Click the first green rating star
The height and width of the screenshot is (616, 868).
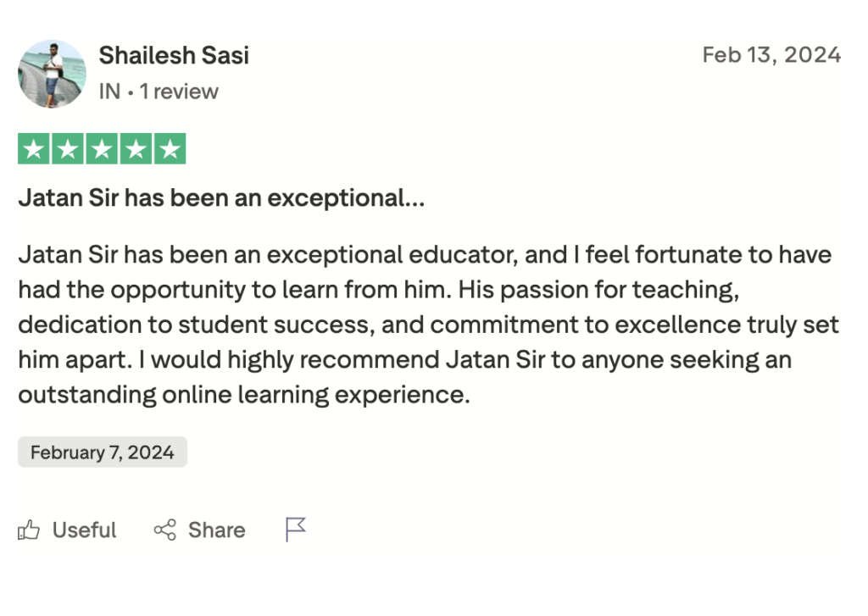coord(34,149)
